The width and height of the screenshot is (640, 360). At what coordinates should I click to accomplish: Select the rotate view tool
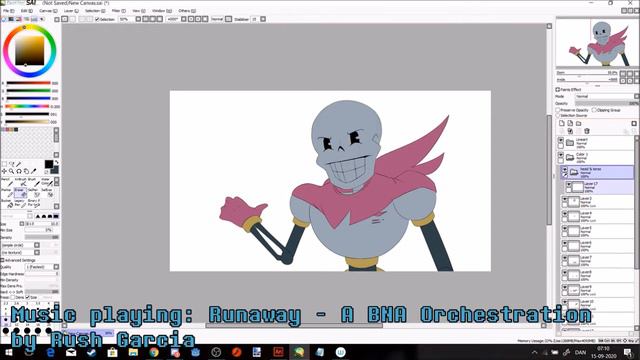pos(19,171)
